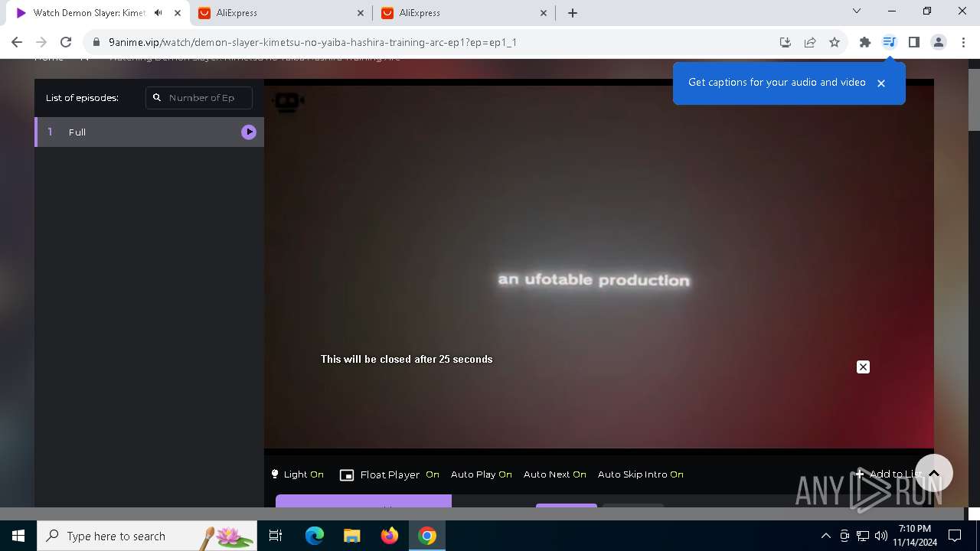Toggle Chrome side panel icon

[913, 42]
